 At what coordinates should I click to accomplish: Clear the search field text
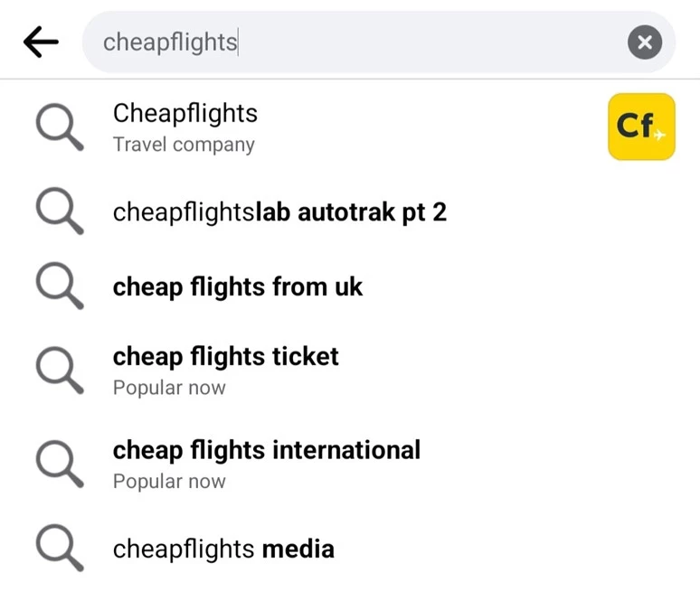click(x=644, y=42)
